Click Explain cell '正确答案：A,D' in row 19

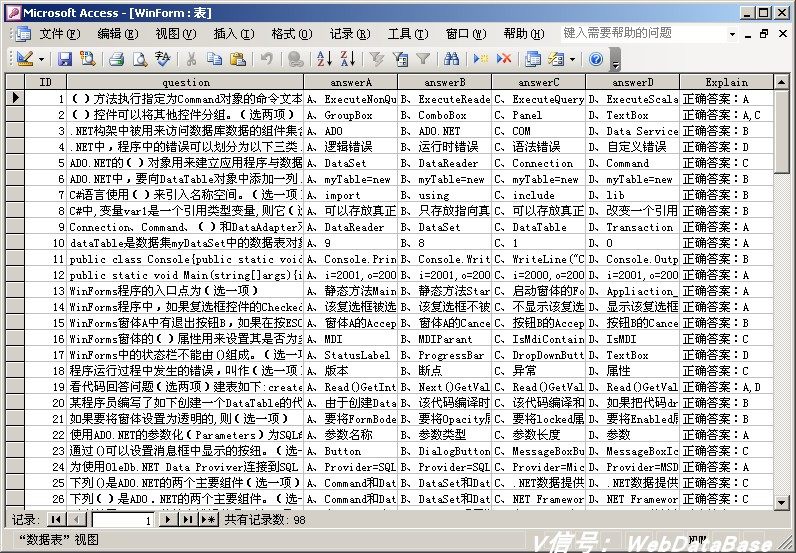726,387
